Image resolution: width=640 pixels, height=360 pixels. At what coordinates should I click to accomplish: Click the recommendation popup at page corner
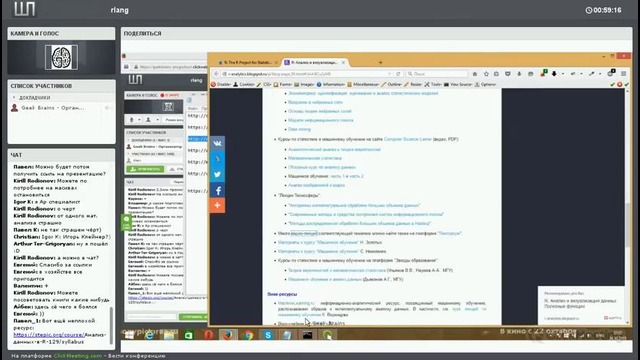click(x=581, y=305)
